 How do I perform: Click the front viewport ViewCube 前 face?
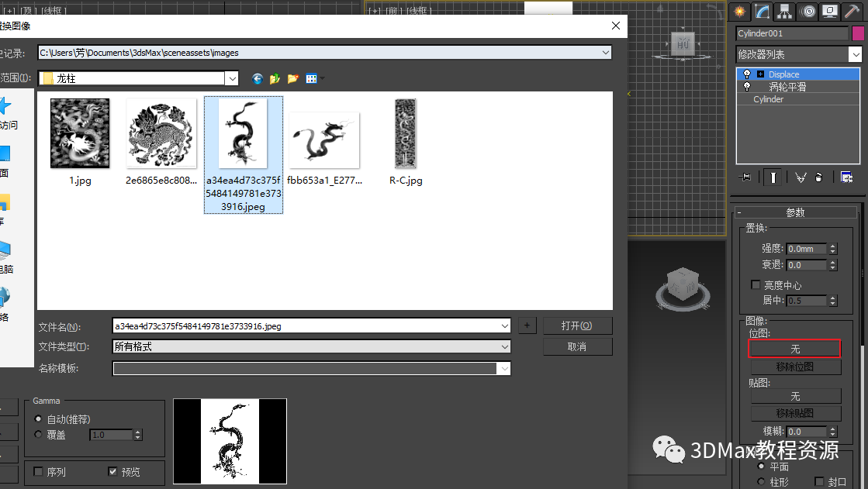[x=683, y=43]
